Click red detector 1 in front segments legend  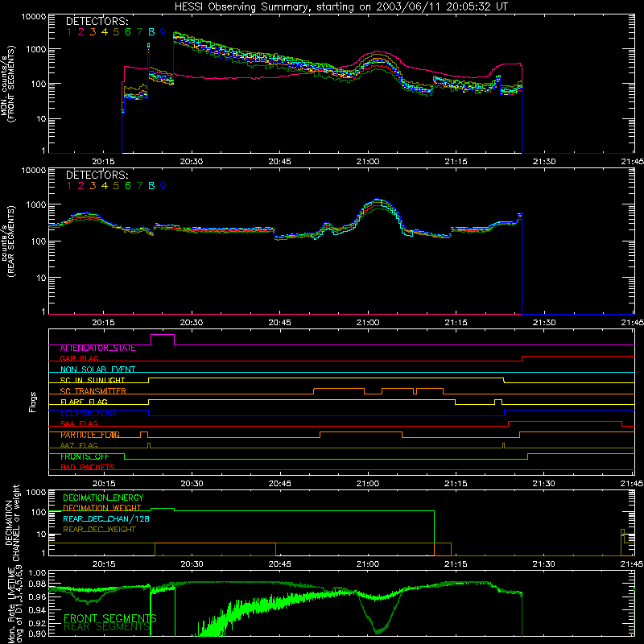click(69, 32)
